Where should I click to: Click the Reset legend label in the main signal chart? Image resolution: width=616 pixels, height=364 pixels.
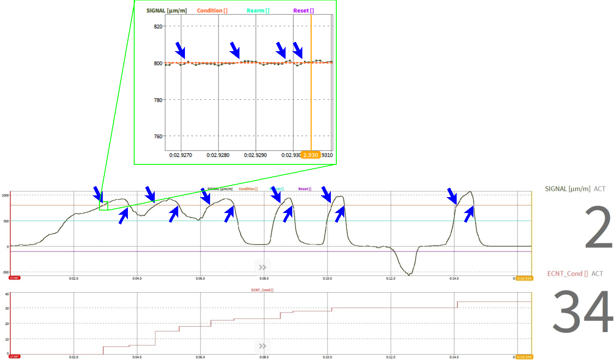point(304,189)
